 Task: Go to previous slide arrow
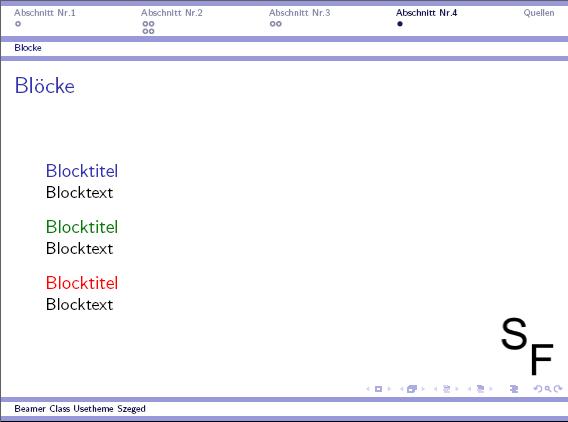pos(368,389)
